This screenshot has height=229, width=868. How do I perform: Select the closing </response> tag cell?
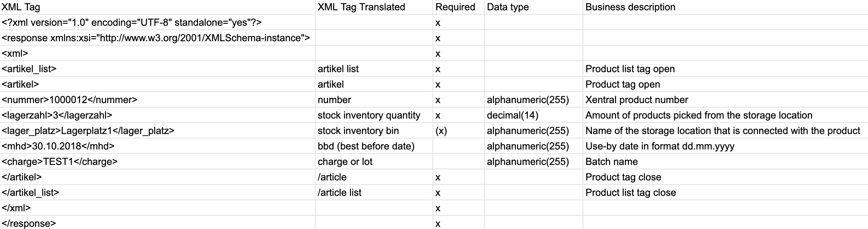click(x=29, y=223)
